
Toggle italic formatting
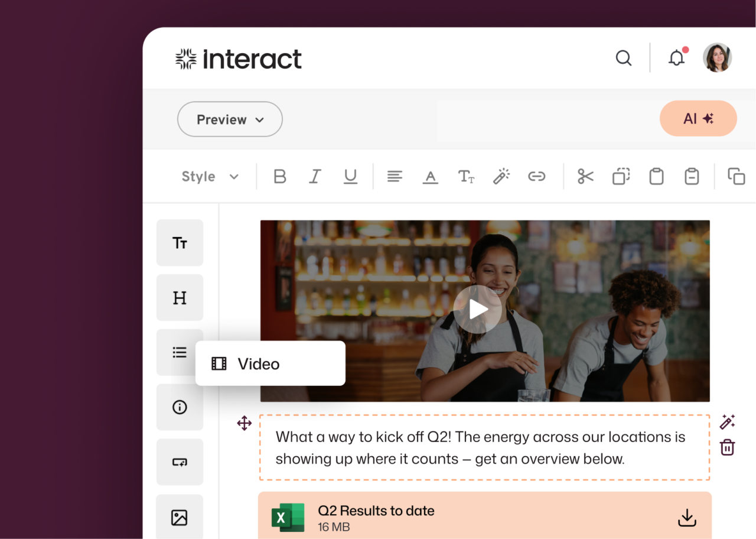click(x=315, y=177)
